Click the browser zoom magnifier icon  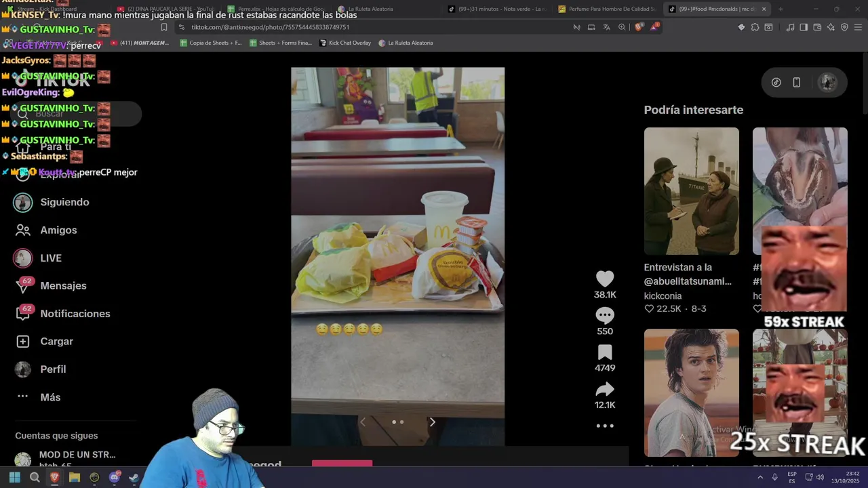(622, 27)
